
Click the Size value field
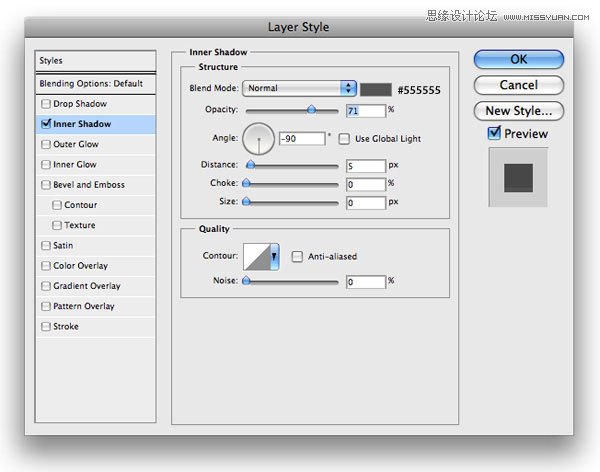click(x=366, y=203)
